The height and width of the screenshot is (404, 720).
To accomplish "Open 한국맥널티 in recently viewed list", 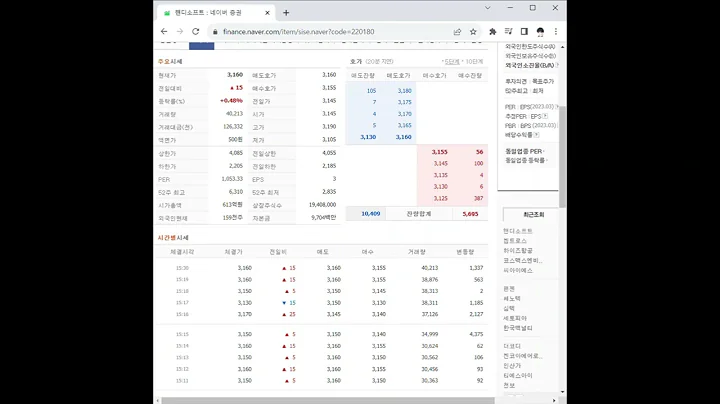I will pyautogui.click(x=518, y=328).
